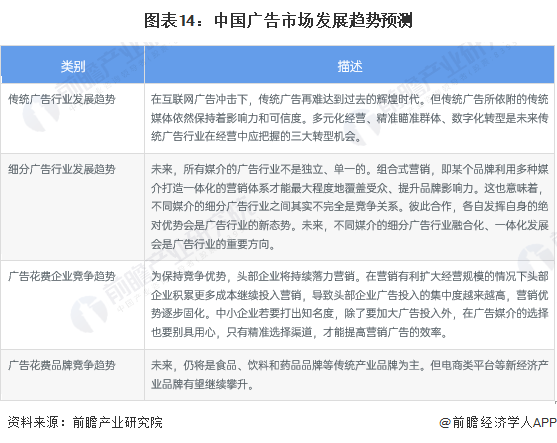The height and width of the screenshot is (443, 557).
Task: Click description starting '为保持竞争优势'
Action: tap(350, 304)
